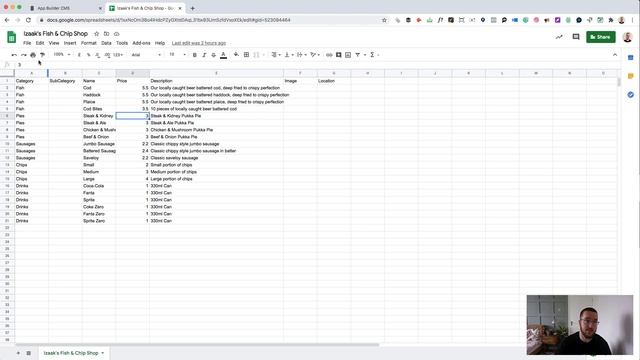
Task: Switch to the App Builder CMS browser tab
Action: [65, 8]
